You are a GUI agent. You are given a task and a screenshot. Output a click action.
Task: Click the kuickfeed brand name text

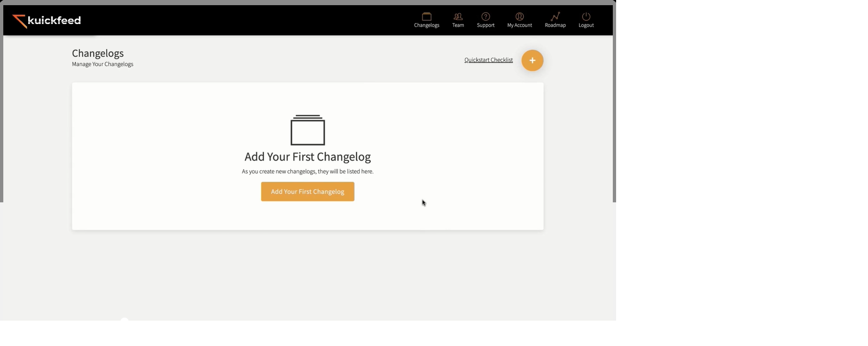(54, 20)
